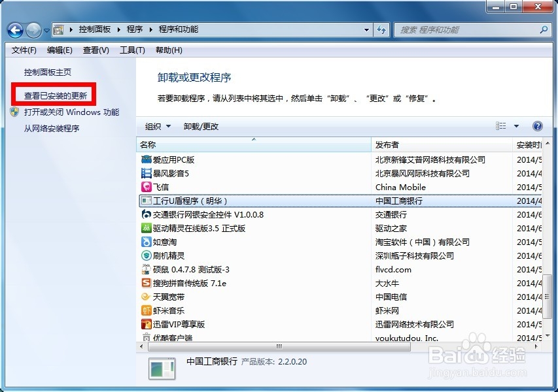Sort by the 名称 column header
The image size is (558, 392).
tap(253, 144)
